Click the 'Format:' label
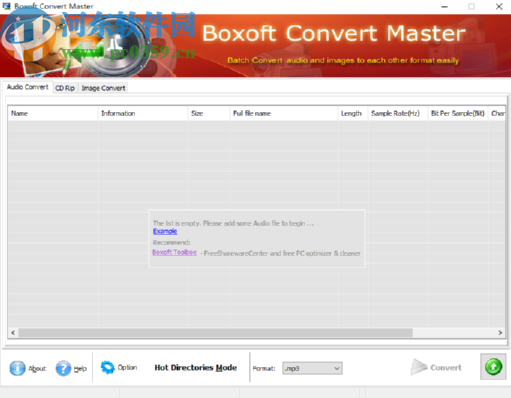 click(264, 369)
